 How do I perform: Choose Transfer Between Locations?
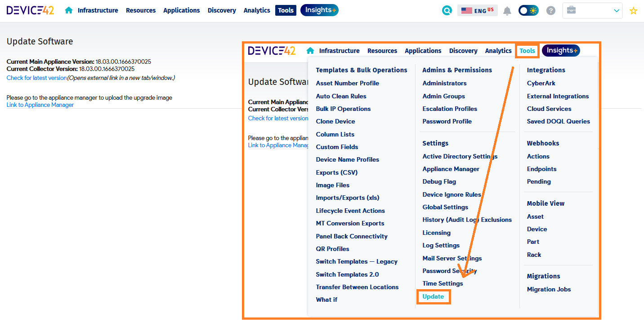point(358,287)
